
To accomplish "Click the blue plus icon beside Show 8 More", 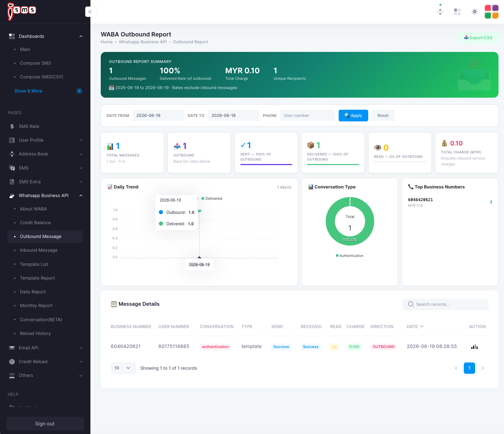I will [x=79, y=91].
